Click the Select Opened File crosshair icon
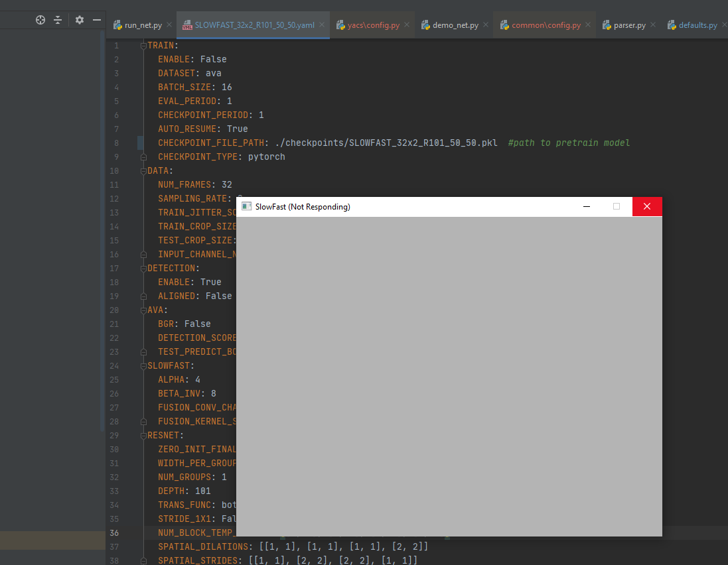Screen dimensions: 728x565 coord(40,20)
